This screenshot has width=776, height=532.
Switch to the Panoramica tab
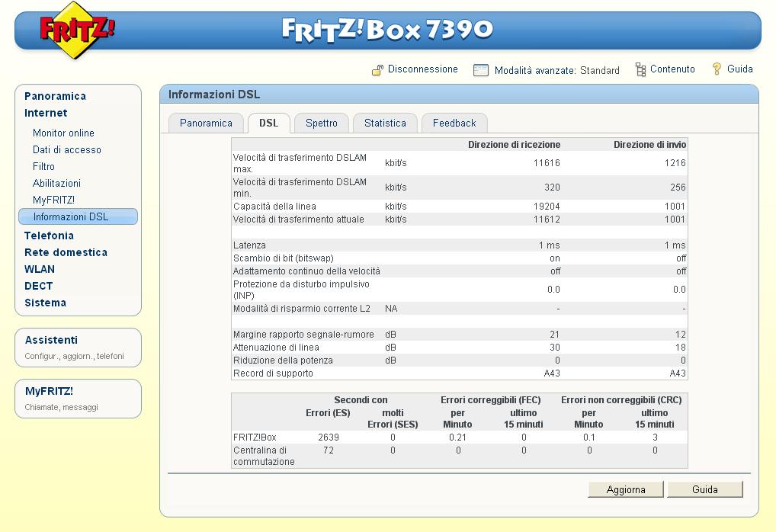(206, 123)
